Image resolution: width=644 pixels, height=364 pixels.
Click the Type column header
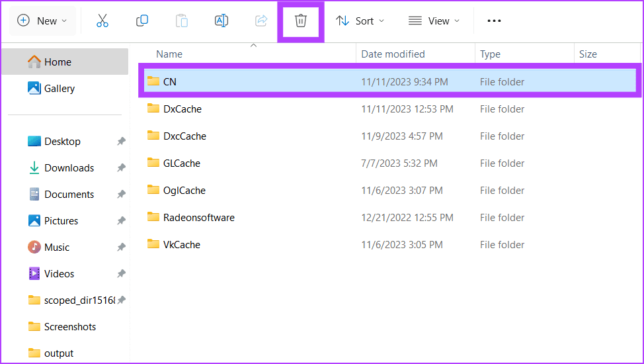coord(490,54)
